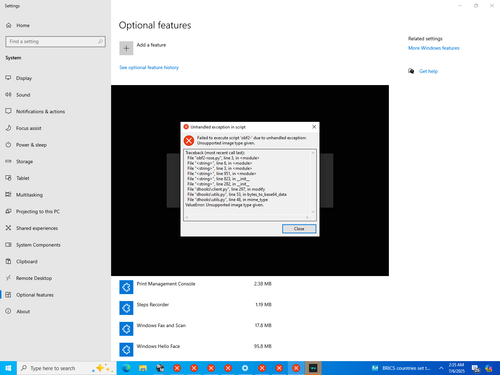Image resolution: width=500 pixels, height=375 pixels.
Task: Open More Windows features link
Action: pos(434,48)
